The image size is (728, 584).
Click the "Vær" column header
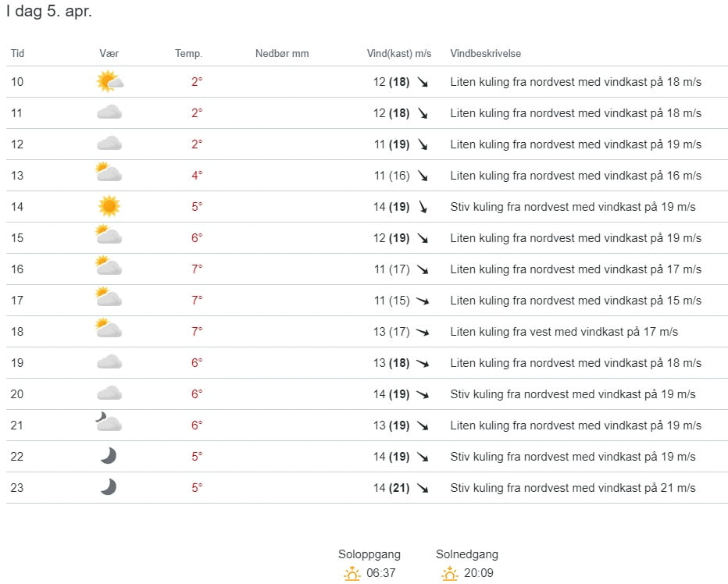coord(109,54)
